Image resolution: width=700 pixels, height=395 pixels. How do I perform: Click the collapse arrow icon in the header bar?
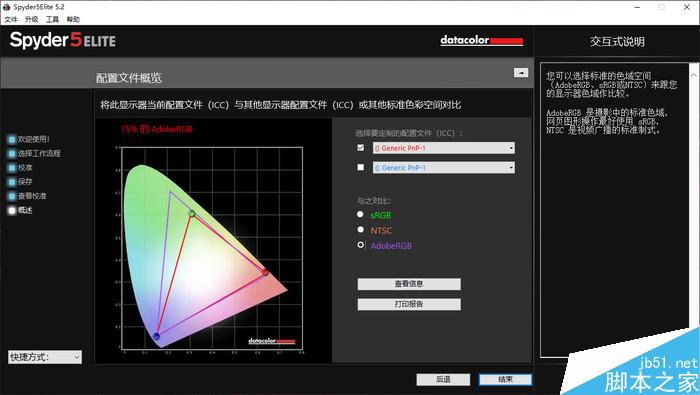pos(521,72)
